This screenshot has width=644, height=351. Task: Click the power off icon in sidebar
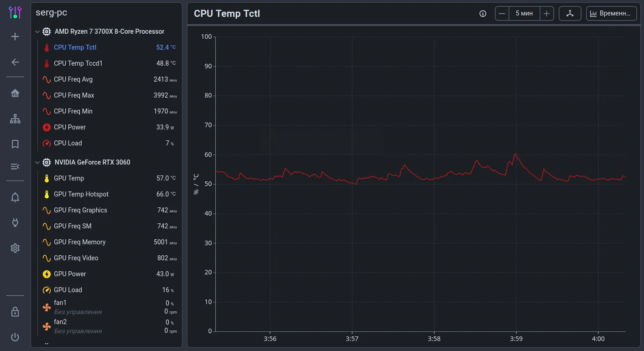(15, 337)
